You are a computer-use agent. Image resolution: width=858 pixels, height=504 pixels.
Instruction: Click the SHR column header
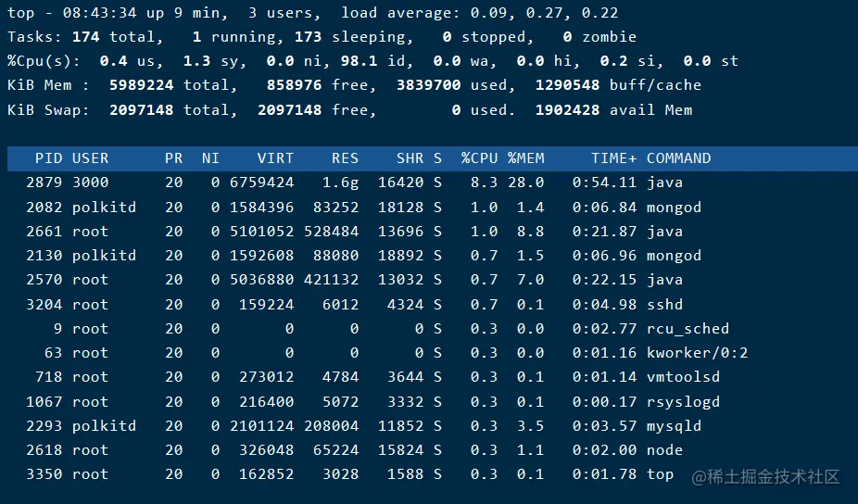pyautogui.click(x=410, y=158)
